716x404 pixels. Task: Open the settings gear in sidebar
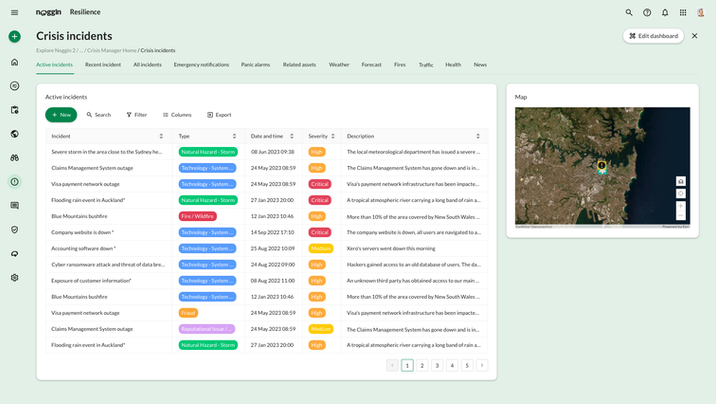[x=15, y=278]
